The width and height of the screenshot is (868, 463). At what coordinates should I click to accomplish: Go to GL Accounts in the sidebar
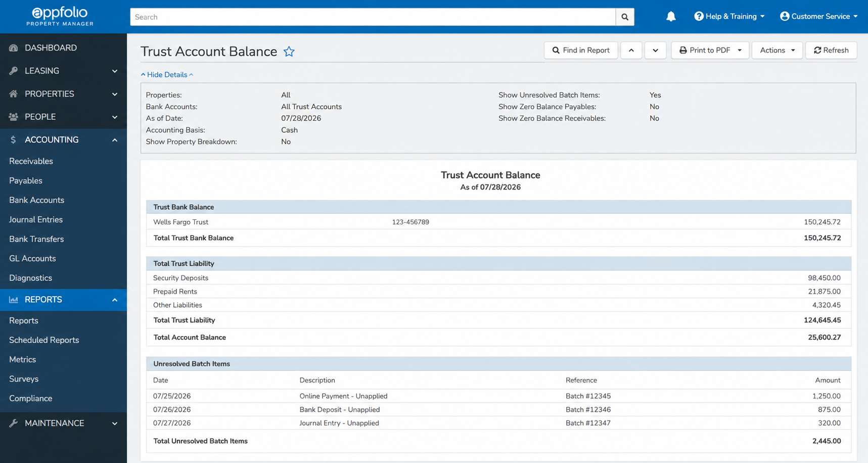(32, 258)
